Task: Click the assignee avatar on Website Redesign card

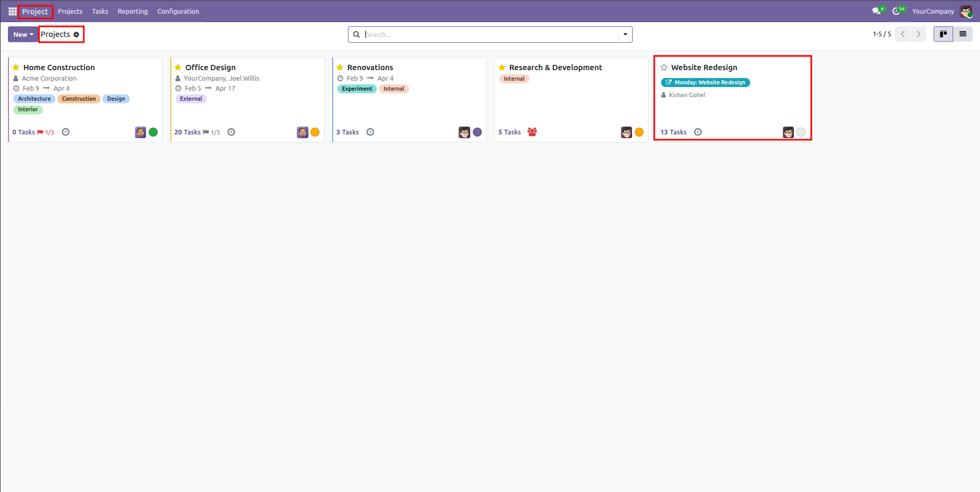Action: [x=788, y=132]
